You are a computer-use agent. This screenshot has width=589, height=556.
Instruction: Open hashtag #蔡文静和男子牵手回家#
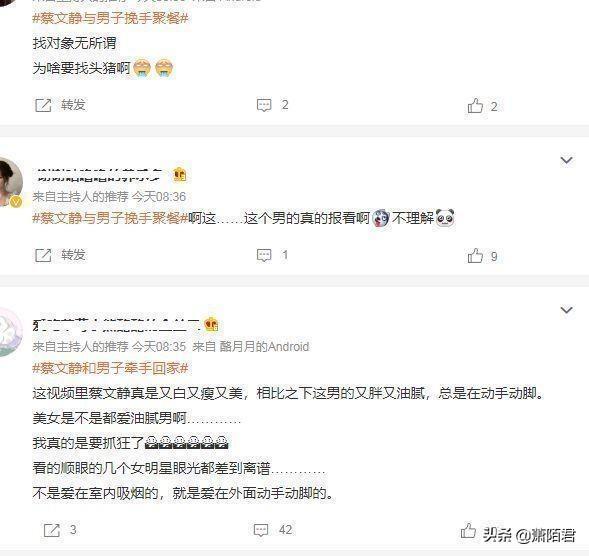click(x=110, y=368)
